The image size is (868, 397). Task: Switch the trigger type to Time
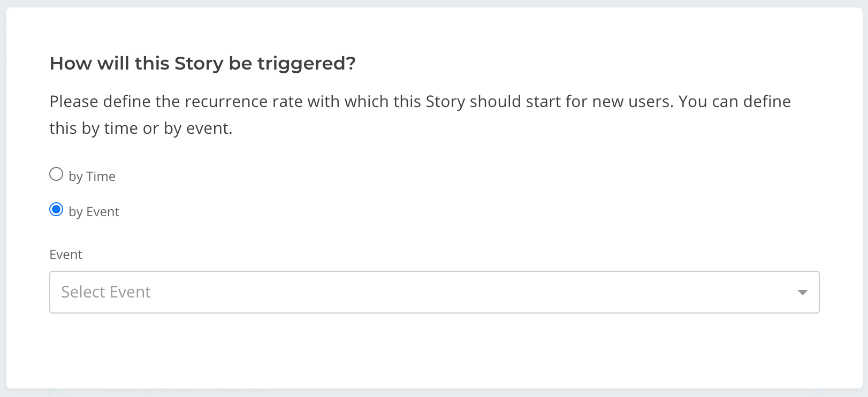coord(56,174)
